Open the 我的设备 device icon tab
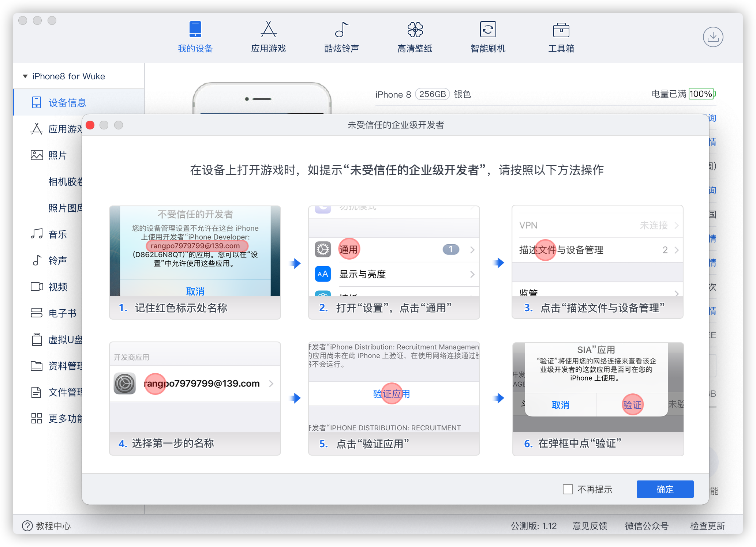This screenshot has width=756, height=547. click(x=195, y=30)
